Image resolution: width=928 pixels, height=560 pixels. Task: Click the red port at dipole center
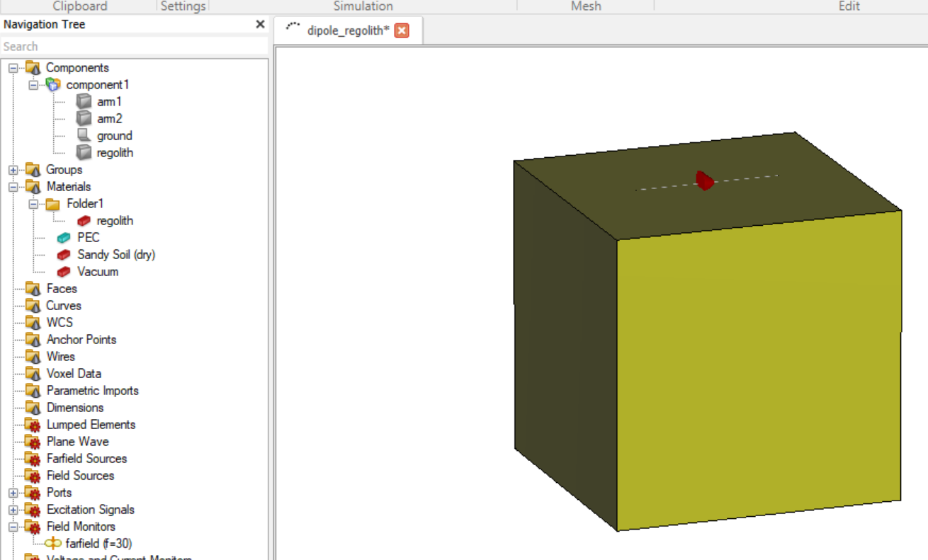tap(704, 181)
